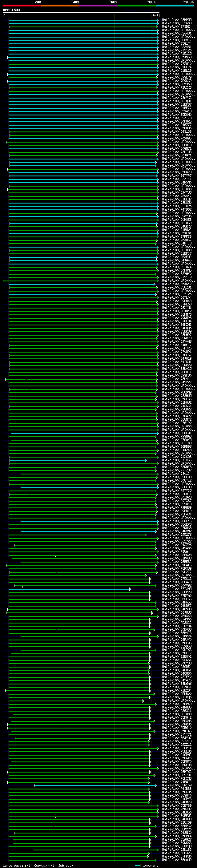Click the green ~80% legend segment

pyautogui.click(x=137, y=6)
